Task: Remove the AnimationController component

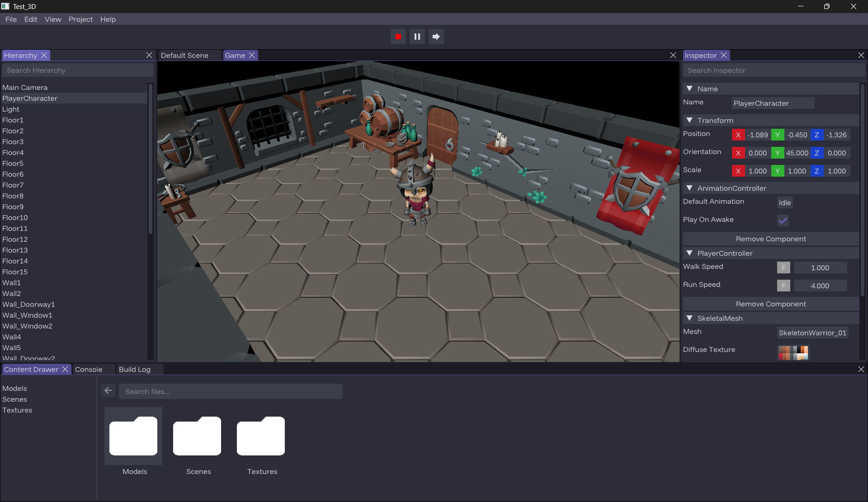Action: (x=770, y=239)
